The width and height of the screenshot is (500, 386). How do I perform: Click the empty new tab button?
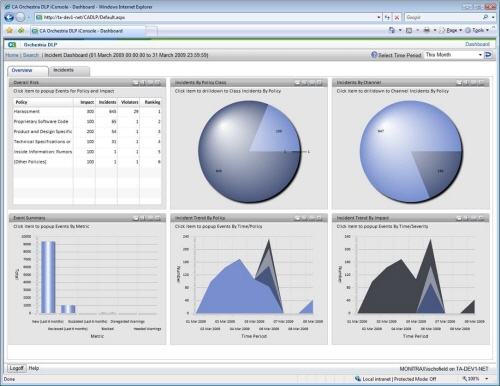click(152, 31)
